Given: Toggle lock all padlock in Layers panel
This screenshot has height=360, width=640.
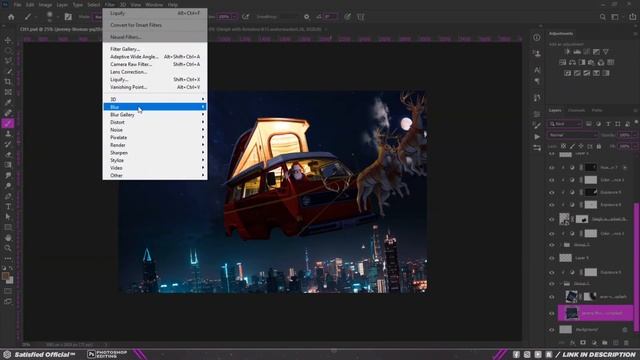Looking at the screenshot, I should coord(599,146).
